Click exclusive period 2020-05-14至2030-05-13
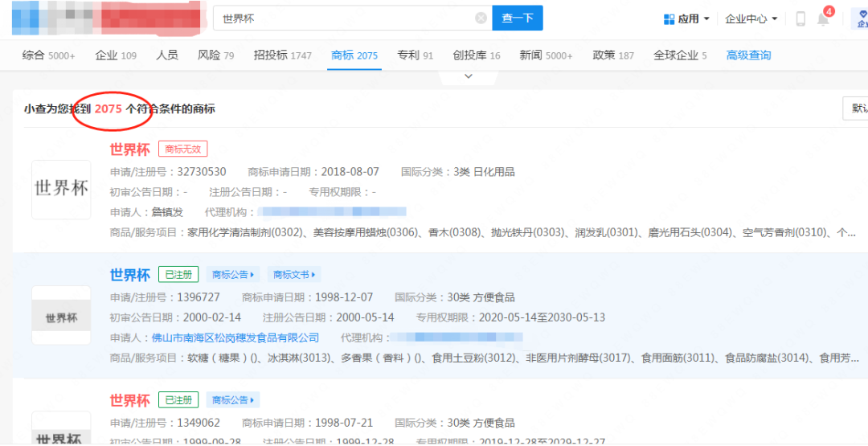 point(542,317)
